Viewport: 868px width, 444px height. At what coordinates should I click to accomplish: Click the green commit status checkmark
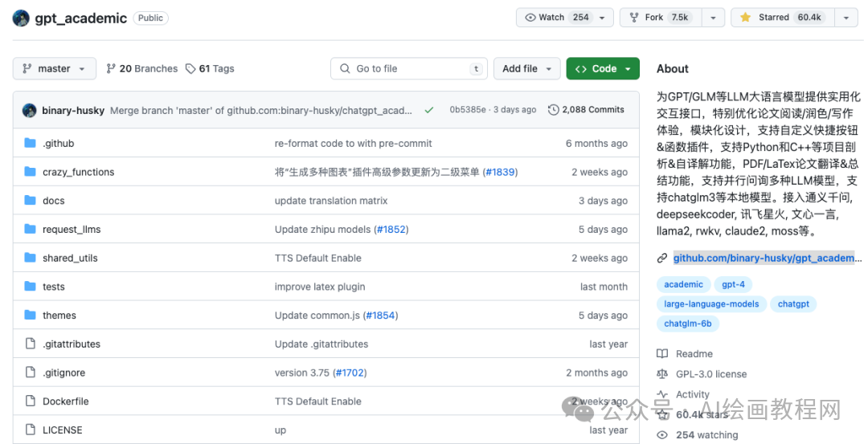(429, 110)
